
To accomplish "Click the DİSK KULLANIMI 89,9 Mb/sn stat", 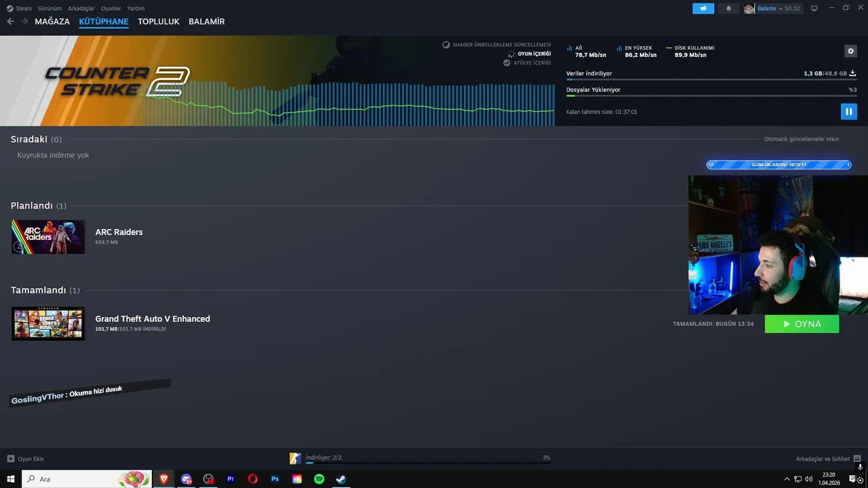I will [x=690, y=52].
